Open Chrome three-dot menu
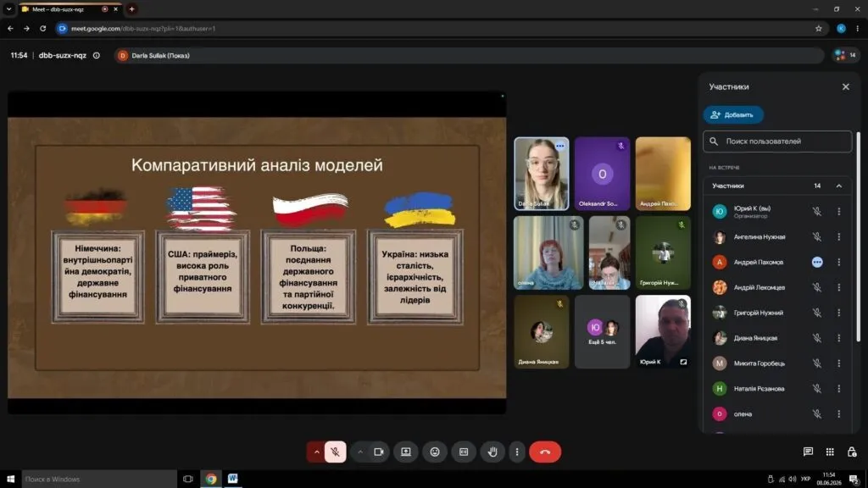Viewport: 868px width, 488px height. [x=858, y=28]
